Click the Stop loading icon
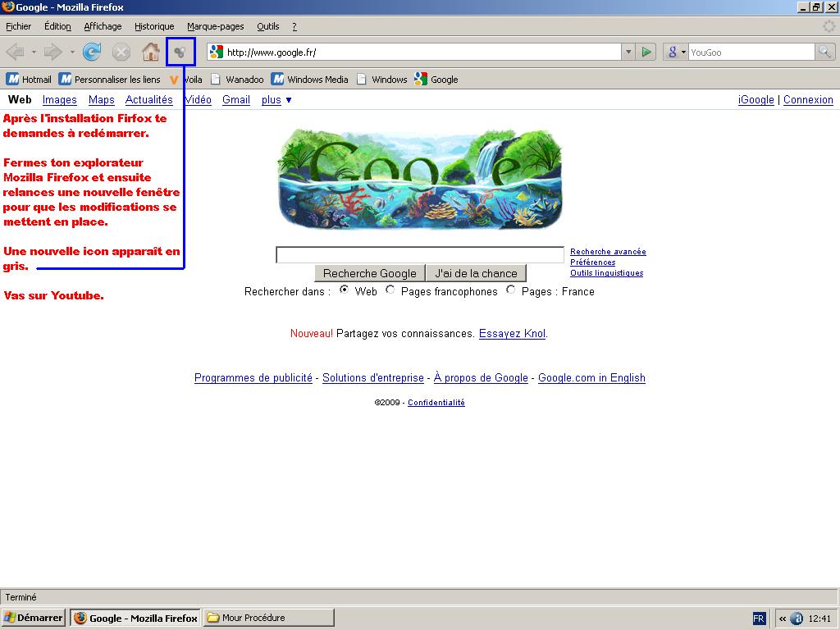This screenshot has width=840, height=630. [121, 52]
